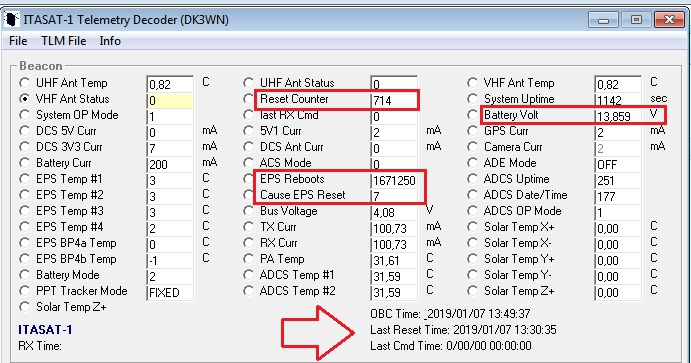
Task: Select the ADCS OP Mode radio button
Action: point(472,211)
